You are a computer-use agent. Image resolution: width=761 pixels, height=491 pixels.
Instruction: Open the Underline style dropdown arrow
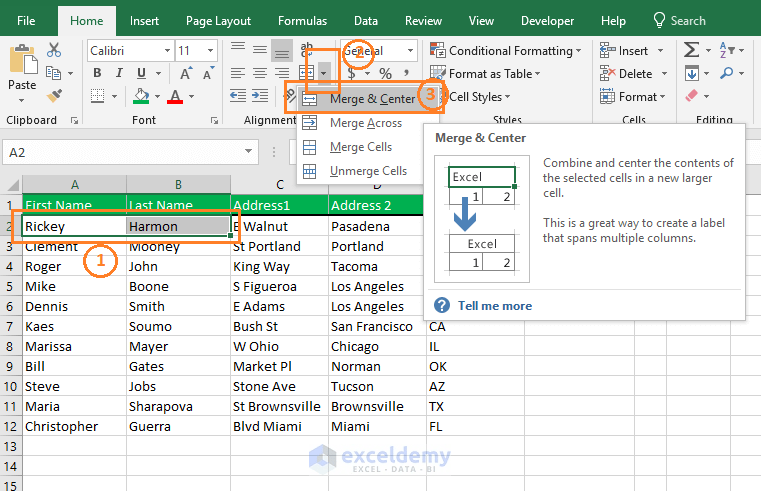pos(158,74)
